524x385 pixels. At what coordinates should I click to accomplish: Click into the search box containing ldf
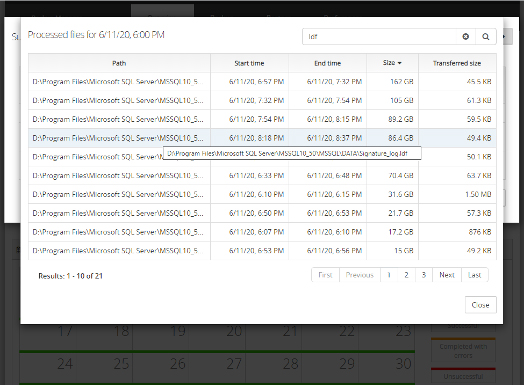tap(379, 36)
